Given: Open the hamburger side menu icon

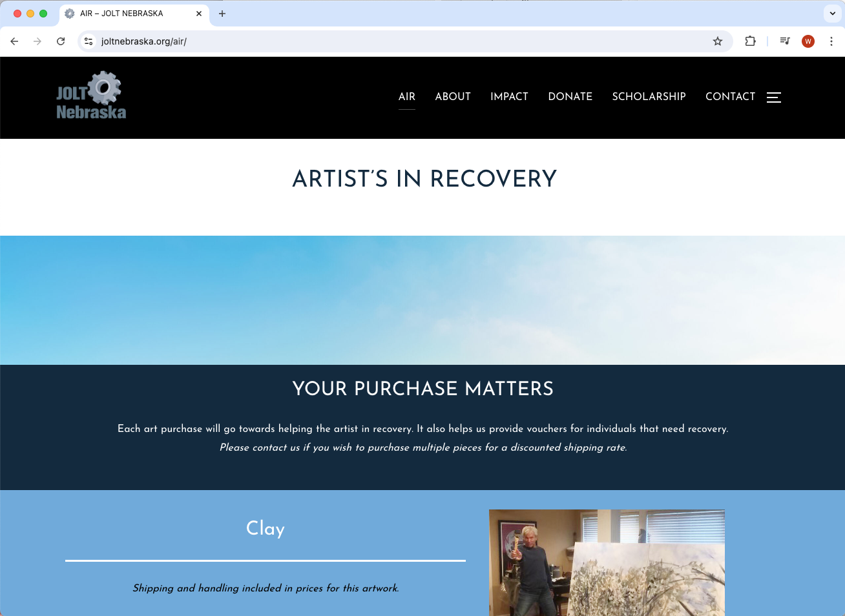Looking at the screenshot, I should (x=774, y=98).
